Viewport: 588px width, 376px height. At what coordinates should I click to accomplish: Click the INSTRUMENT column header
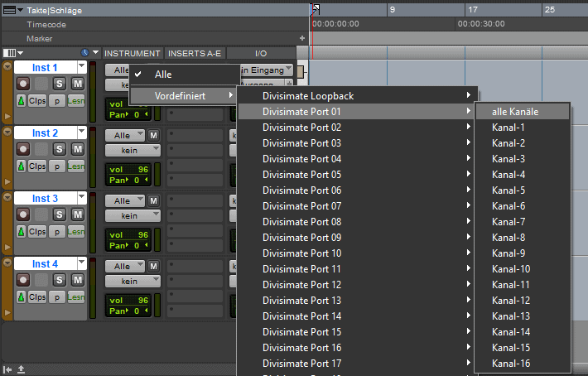pos(132,53)
